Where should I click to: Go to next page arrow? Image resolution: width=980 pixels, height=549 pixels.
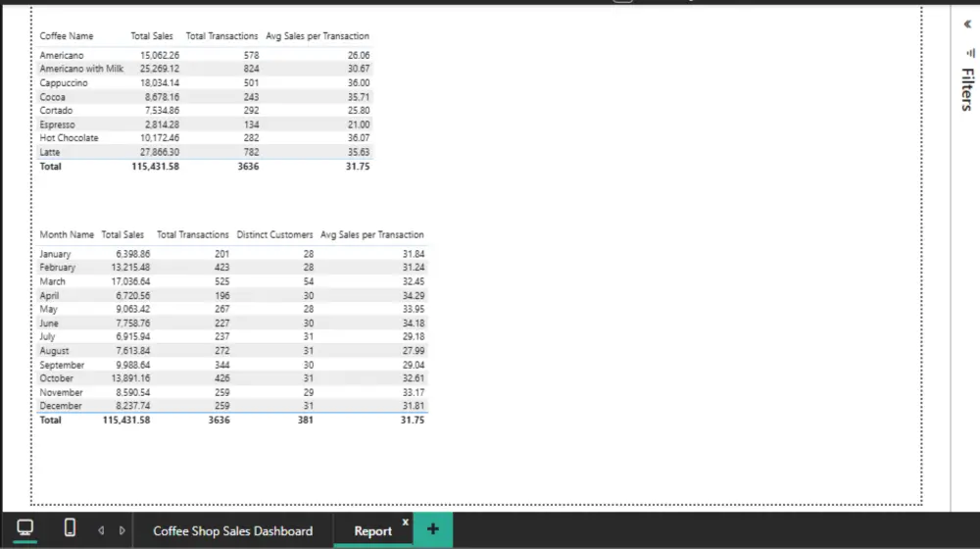[x=122, y=530]
